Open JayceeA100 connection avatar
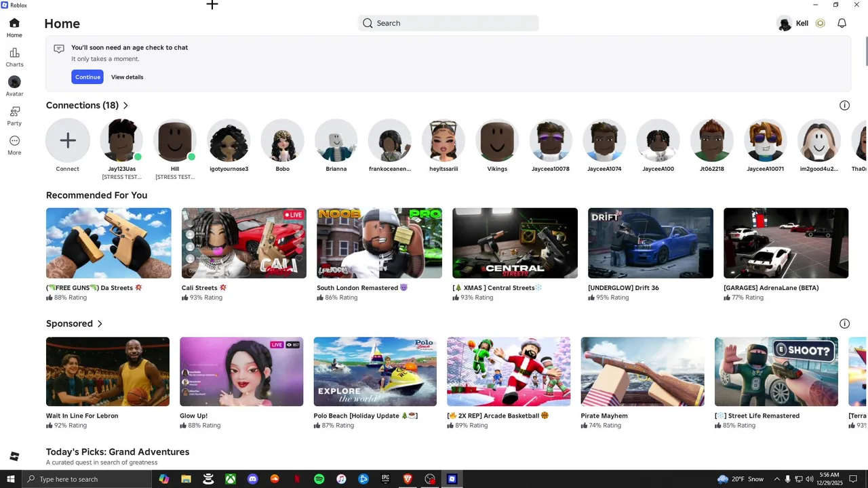 [x=658, y=140]
